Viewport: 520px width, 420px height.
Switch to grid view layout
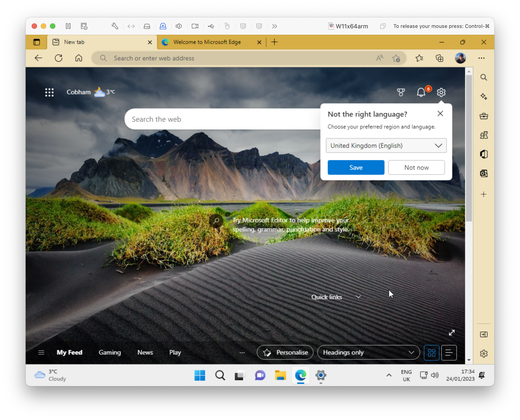(431, 353)
